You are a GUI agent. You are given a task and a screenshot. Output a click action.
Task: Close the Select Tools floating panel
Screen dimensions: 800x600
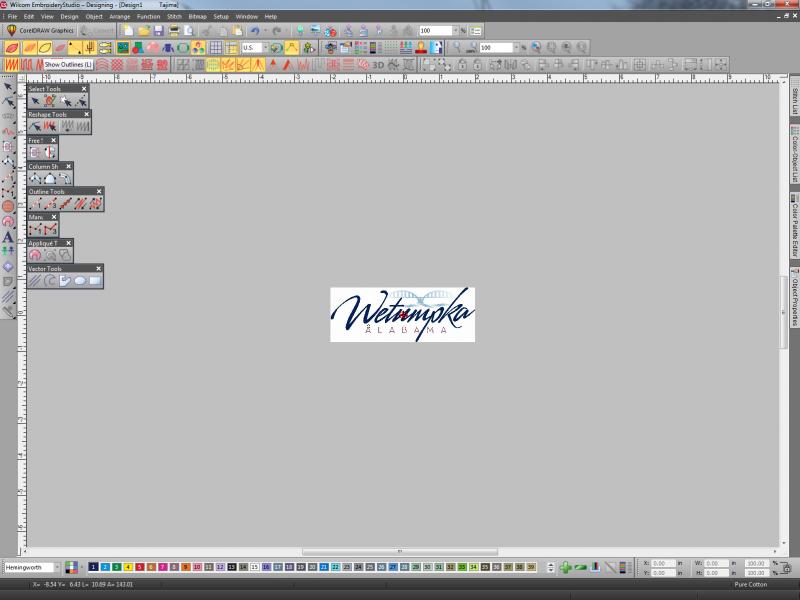[84, 89]
